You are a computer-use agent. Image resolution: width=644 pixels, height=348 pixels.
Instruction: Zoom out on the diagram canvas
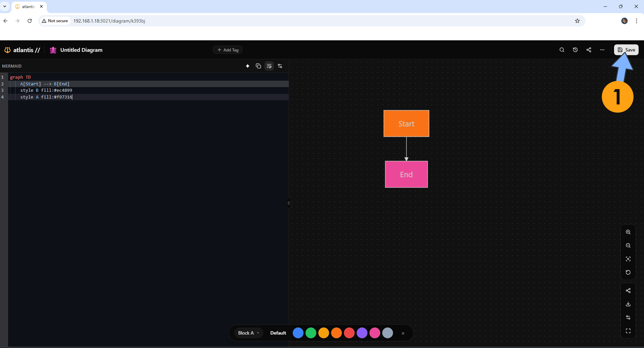coord(628,245)
